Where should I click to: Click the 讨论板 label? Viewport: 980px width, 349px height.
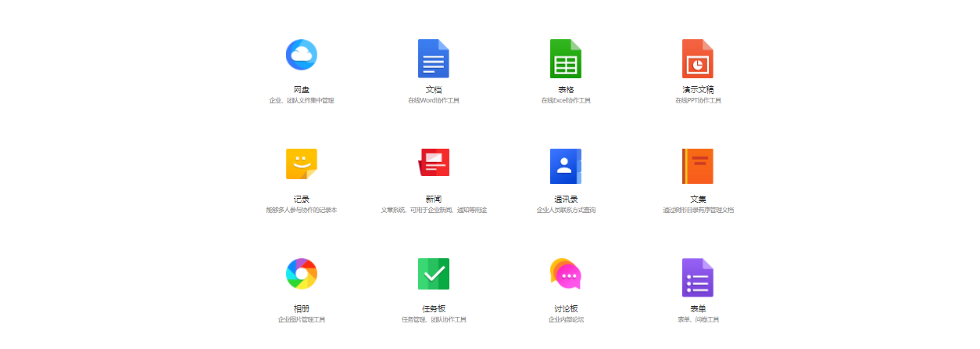tap(566, 309)
